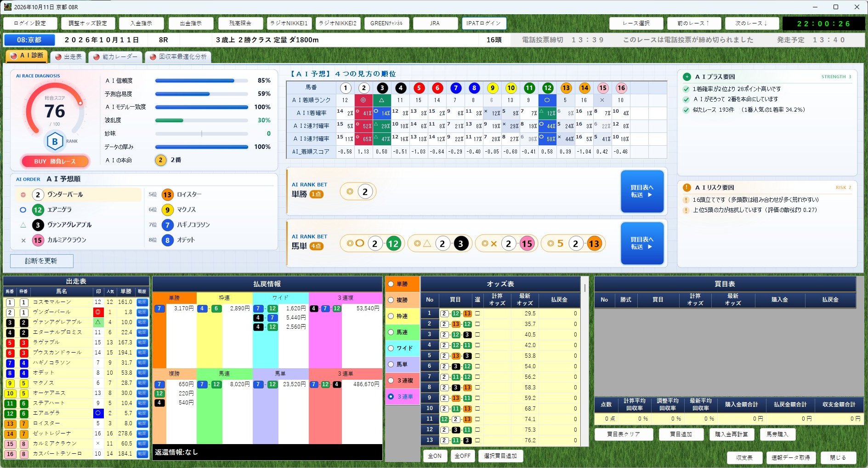868x468 pixels.
Task: Switch to the 出走表 tab
Action: coord(68,57)
